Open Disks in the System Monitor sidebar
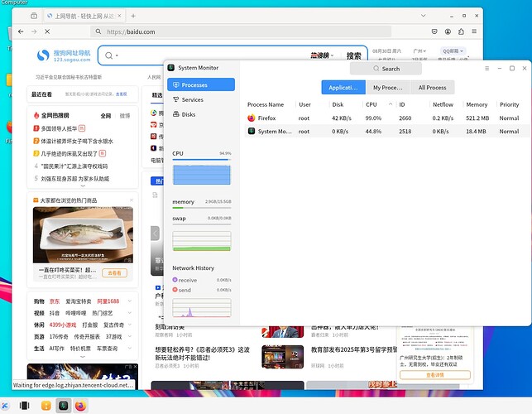The image size is (532, 414). 189,114
